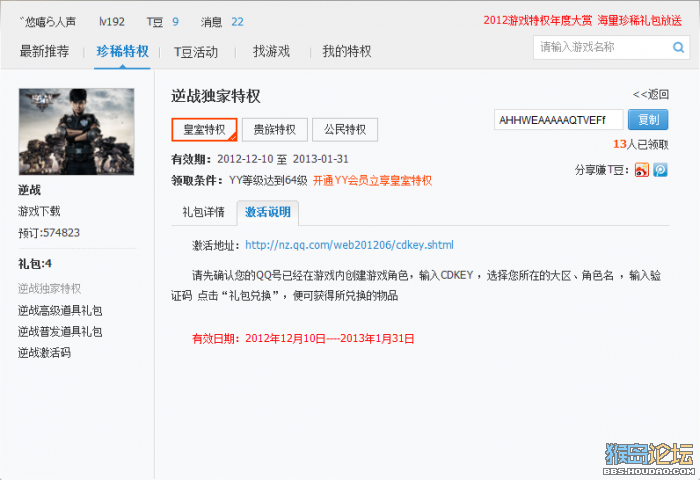This screenshot has width=700, height=480.
Task: Click the CDKEY code field
Action: (x=558, y=120)
